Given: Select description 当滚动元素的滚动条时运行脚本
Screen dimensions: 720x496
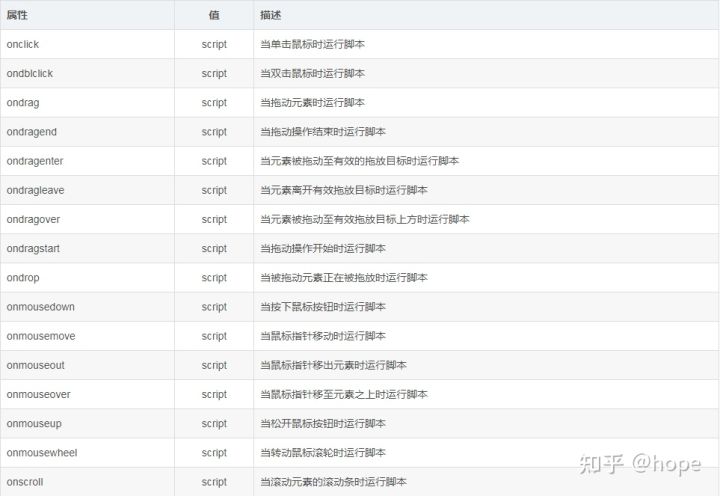Looking at the screenshot, I should [x=333, y=482].
